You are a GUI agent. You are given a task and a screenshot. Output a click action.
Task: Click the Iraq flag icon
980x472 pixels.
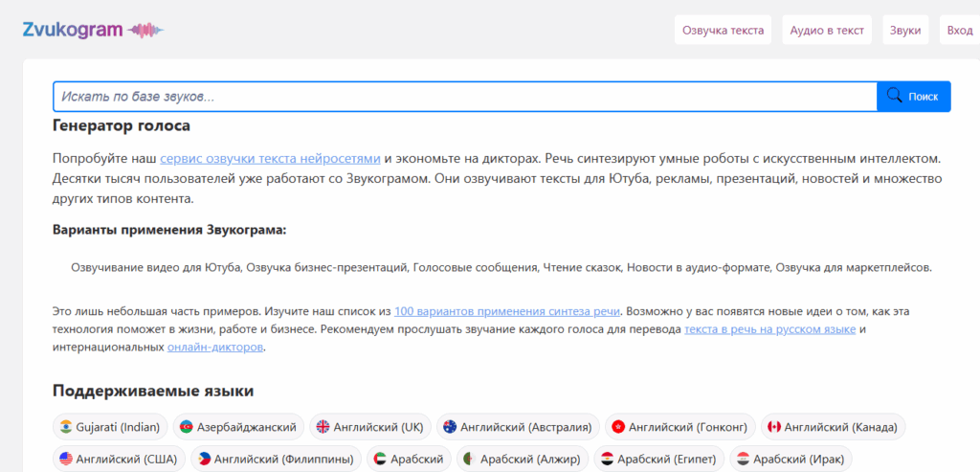[743, 459]
